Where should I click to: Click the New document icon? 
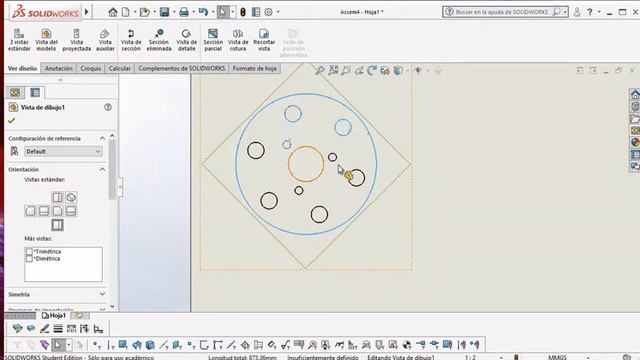point(126,12)
